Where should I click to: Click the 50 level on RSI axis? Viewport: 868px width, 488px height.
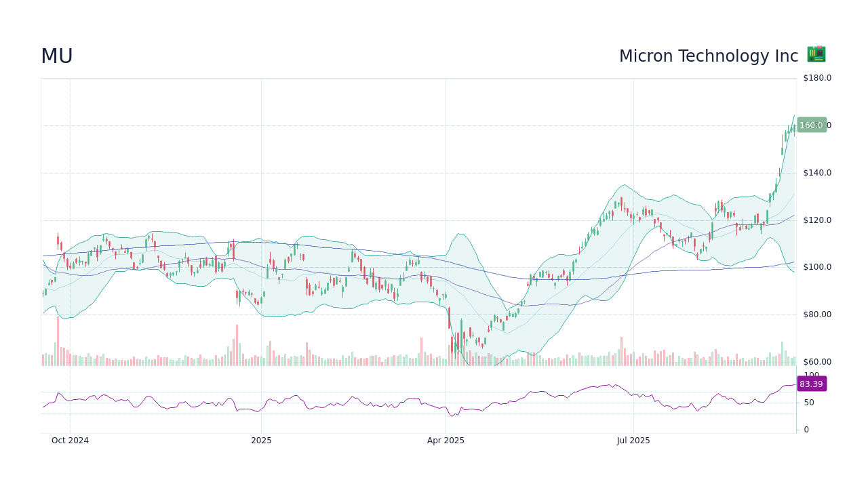pyautogui.click(x=809, y=403)
